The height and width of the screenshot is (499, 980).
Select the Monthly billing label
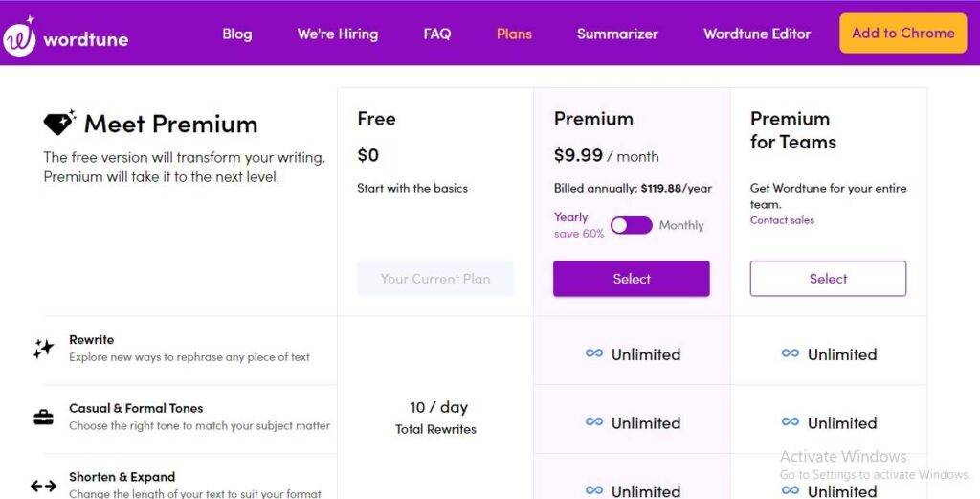click(680, 225)
